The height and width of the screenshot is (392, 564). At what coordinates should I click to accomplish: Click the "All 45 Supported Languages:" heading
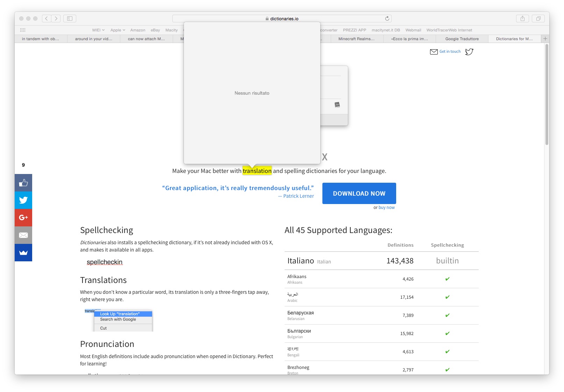click(x=338, y=230)
